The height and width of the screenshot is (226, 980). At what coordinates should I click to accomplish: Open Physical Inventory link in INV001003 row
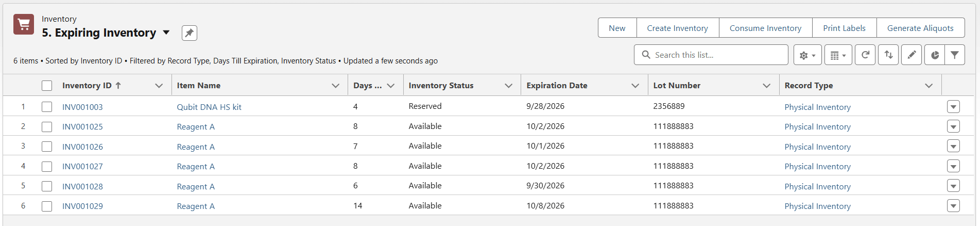tap(817, 107)
